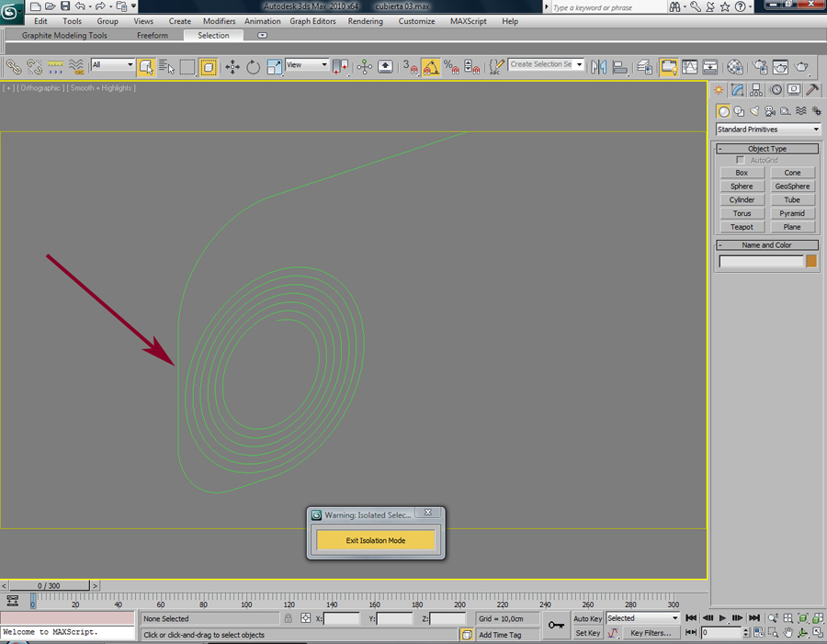The width and height of the screenshot is (827, 644).
Task: Activate Select and Rotate tool
Action: (254, 67)
